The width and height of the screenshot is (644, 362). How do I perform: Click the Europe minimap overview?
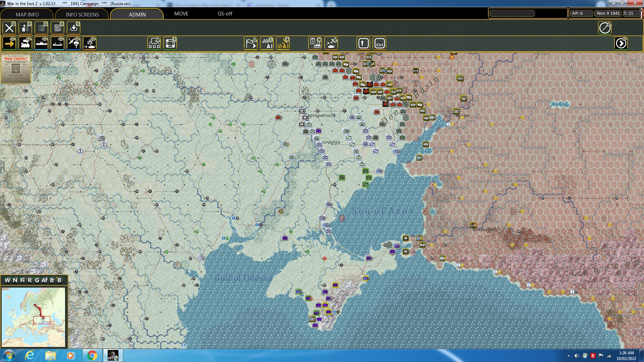click(33, 317)
